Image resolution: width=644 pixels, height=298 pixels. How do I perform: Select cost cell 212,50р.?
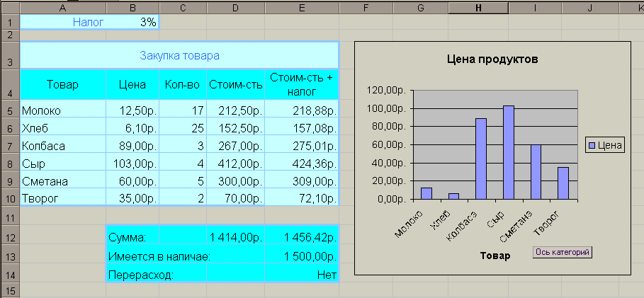pyautogui.click(x=235, y=110)
